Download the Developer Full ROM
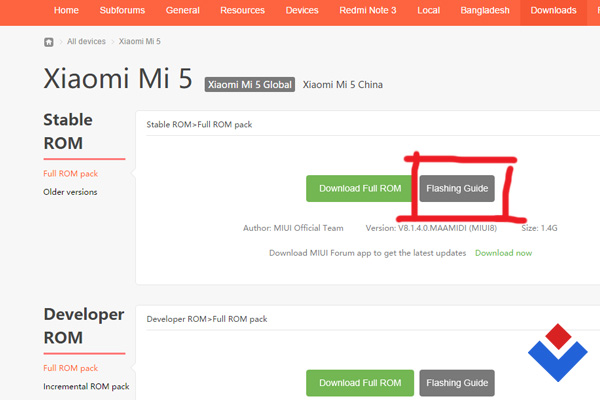600x400 pixels. [x=360, y=383]
